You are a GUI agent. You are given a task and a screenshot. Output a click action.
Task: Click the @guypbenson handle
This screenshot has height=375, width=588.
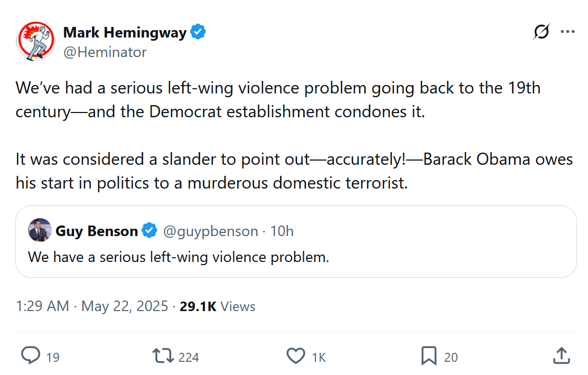point(210,231)
